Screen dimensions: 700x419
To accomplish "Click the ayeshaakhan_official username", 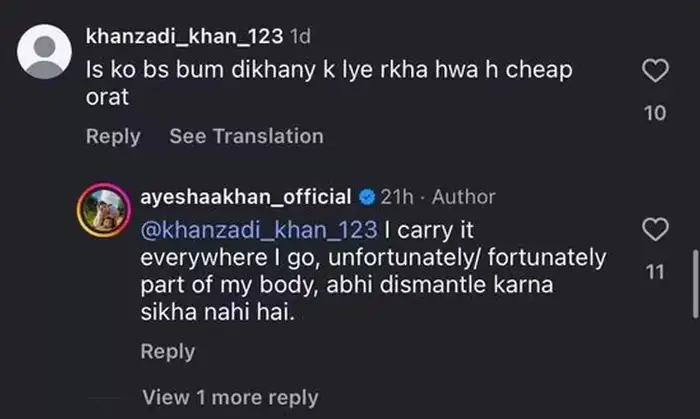I will [x=247, y=197].
